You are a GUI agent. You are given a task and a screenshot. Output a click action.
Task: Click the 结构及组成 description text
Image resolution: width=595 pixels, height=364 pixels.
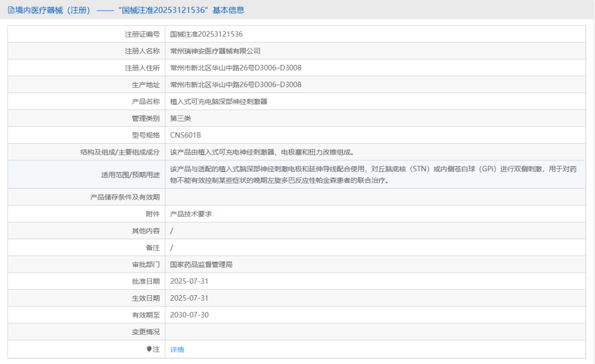coord(262,152)
